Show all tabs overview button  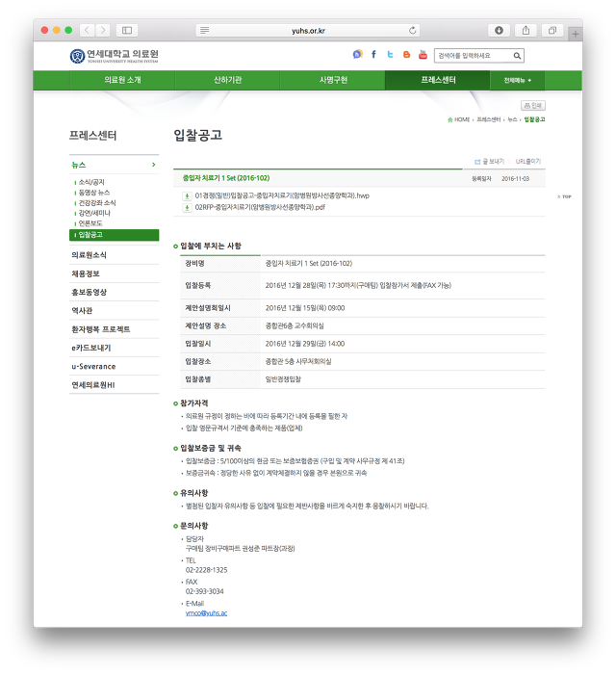tap(552, 30)
